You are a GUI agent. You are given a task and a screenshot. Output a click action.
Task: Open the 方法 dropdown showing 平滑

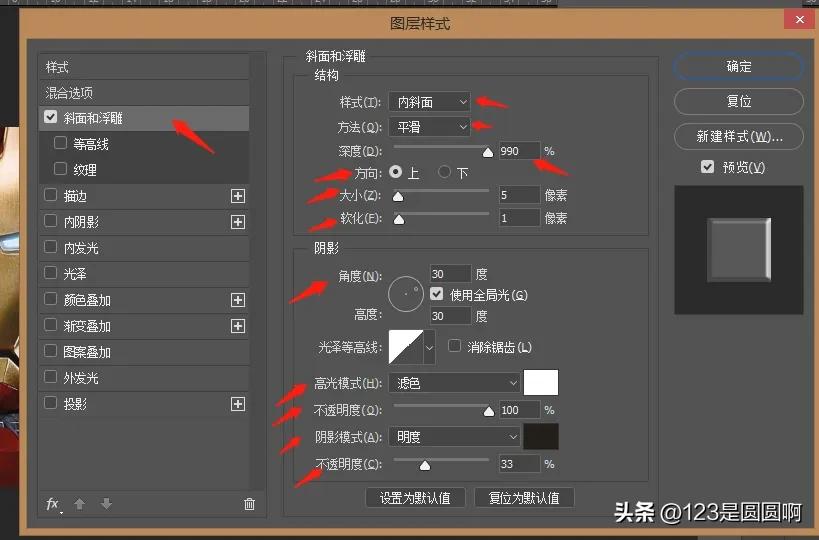(429, 127)
